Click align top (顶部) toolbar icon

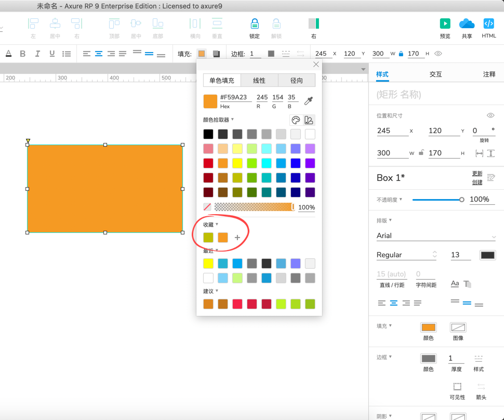pos(114,24)
